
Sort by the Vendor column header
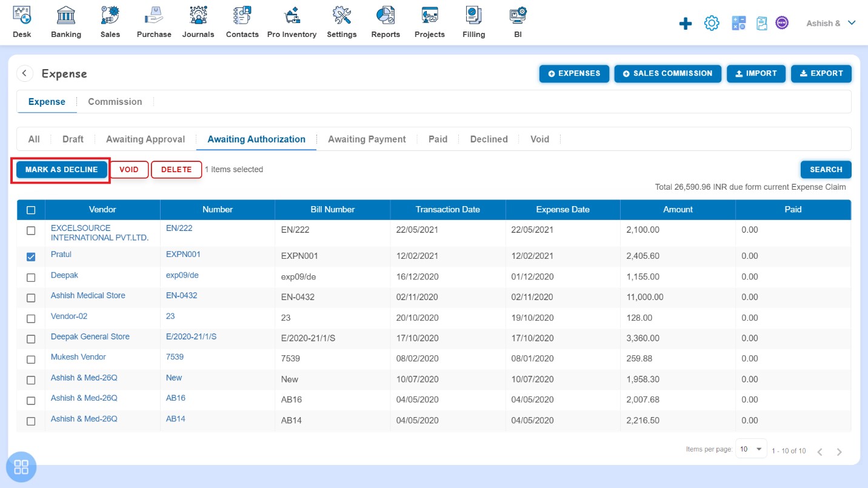102,210
